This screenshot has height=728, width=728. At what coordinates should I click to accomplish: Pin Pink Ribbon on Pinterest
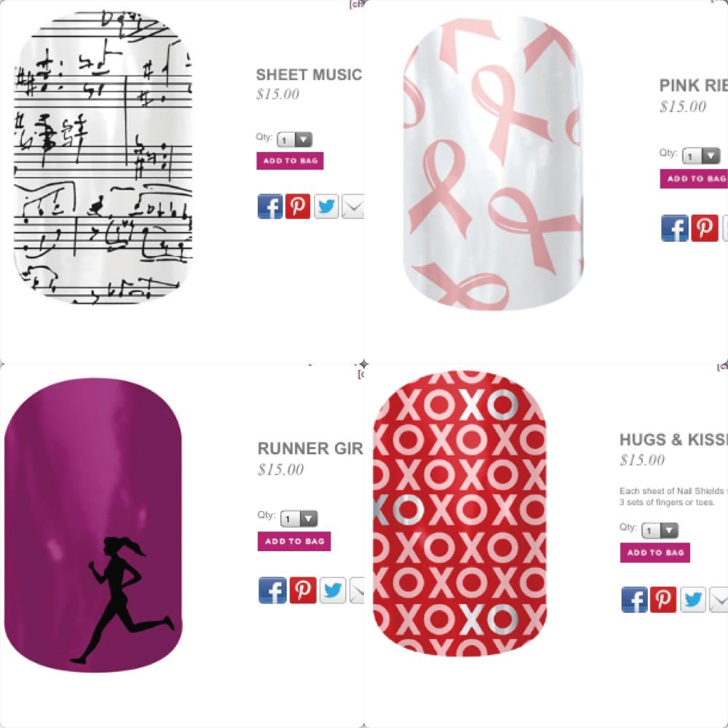pyautogui.click(x=705, y=228)
